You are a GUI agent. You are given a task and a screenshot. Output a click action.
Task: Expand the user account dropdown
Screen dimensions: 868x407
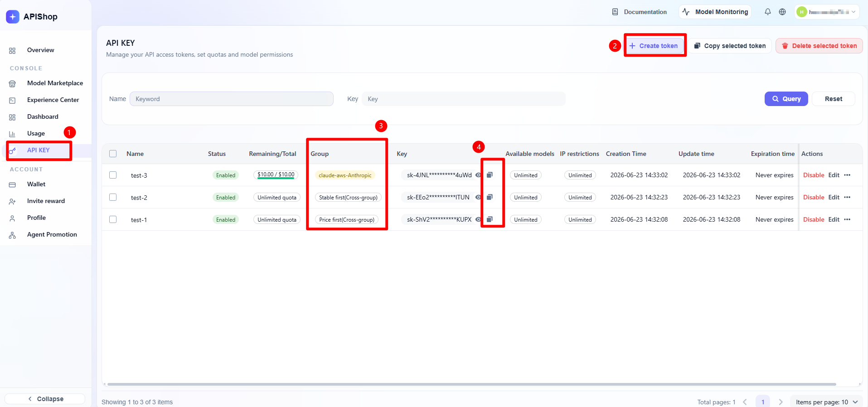click(827, 12)
